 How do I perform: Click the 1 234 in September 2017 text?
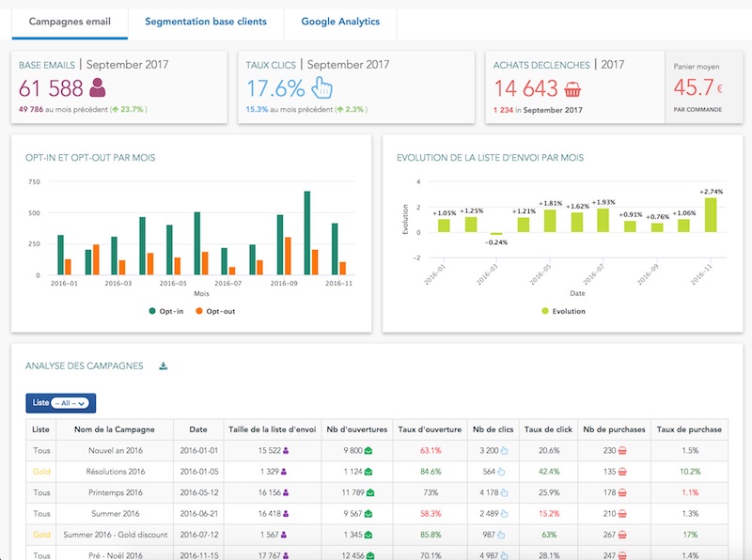538,110
